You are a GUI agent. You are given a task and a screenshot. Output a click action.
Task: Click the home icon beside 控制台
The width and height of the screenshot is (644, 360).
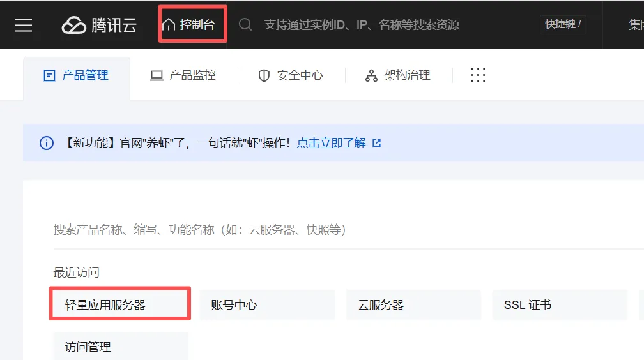[169, 25]
